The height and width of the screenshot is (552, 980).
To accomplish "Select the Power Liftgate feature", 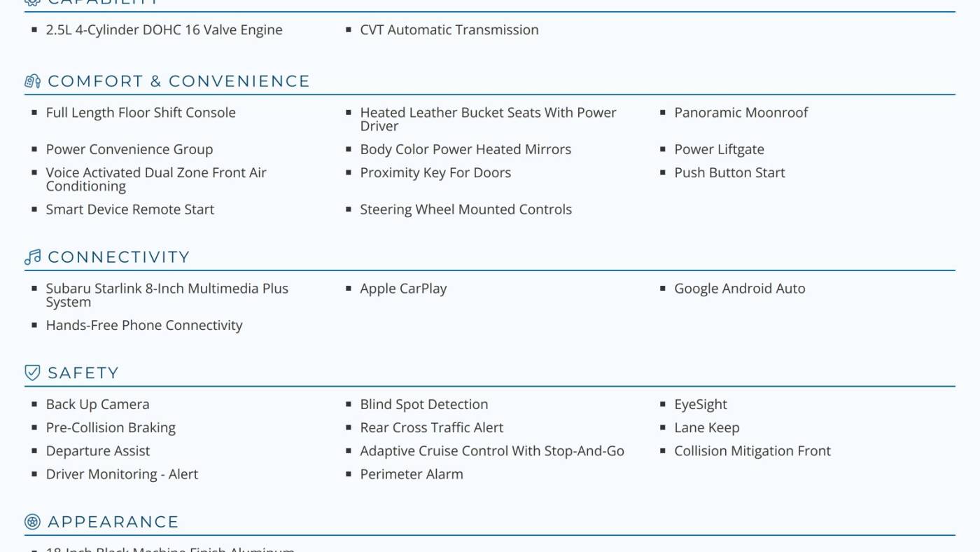I will point(719,150).
